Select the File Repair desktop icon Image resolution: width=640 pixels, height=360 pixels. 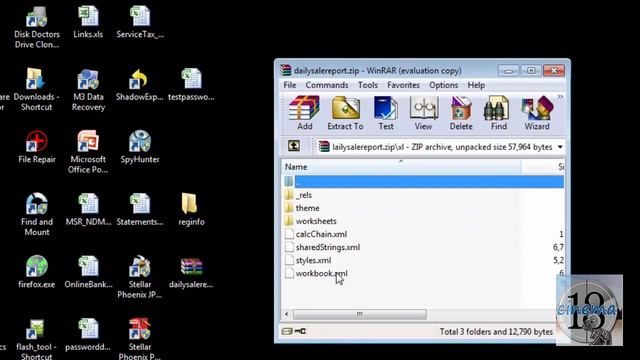(37, 147)
